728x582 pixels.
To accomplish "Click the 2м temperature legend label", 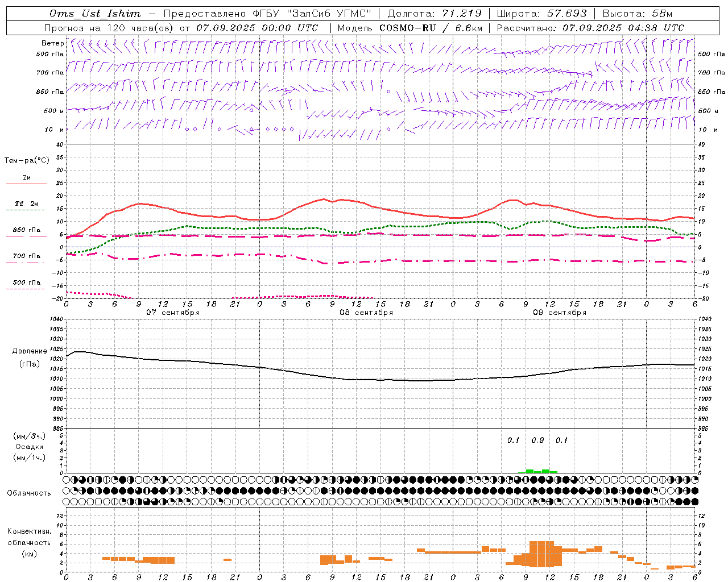I will pos(27,177).
